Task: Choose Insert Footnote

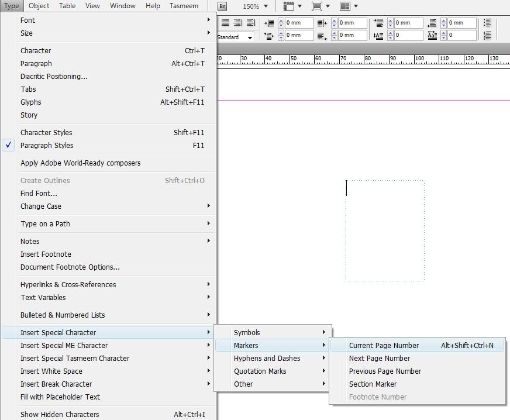Action: [109, 254]
